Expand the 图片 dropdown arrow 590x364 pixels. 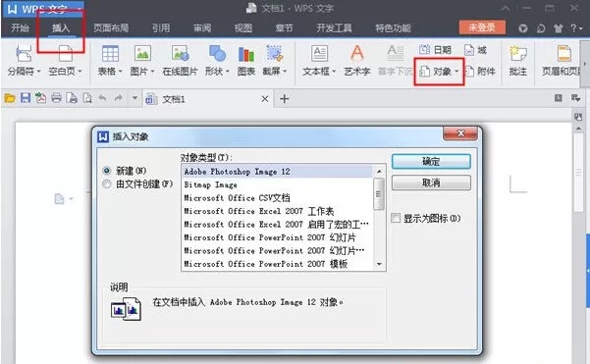coord(152,71)
